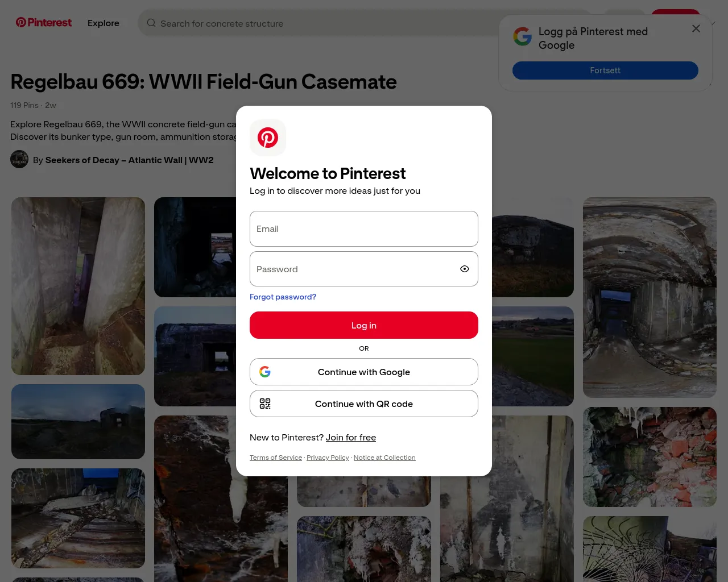Open the collapsed blue-door interior pin
Viewport: 728px width, 582px height.
pyautogui.click(x=78, y=518)
